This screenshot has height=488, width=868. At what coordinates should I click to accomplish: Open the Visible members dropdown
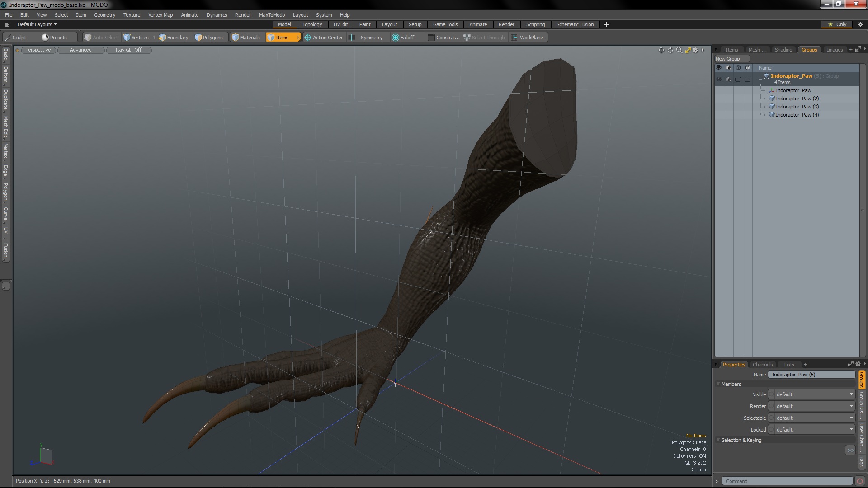[x=812, y=394]
